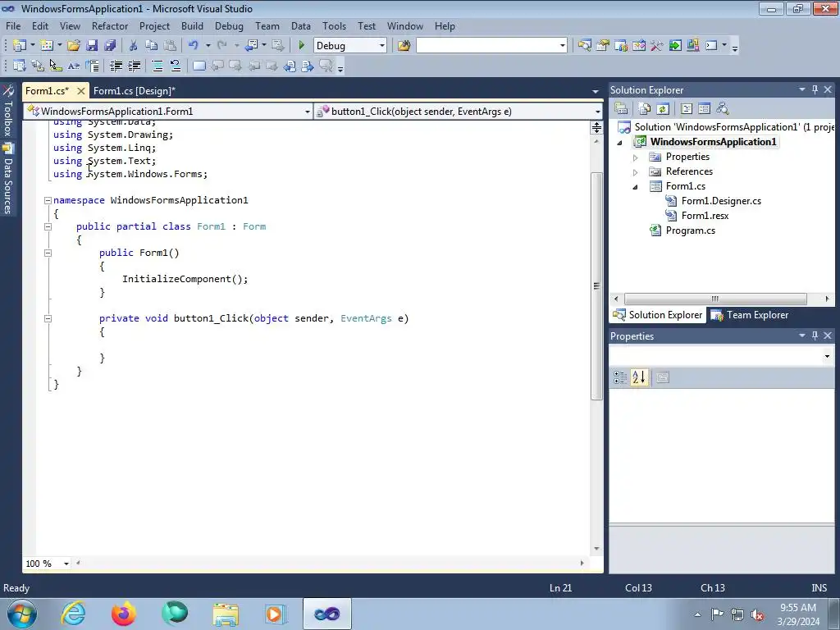
Task: Click the Categorized view button in Properties
Action: coord(620,377)
